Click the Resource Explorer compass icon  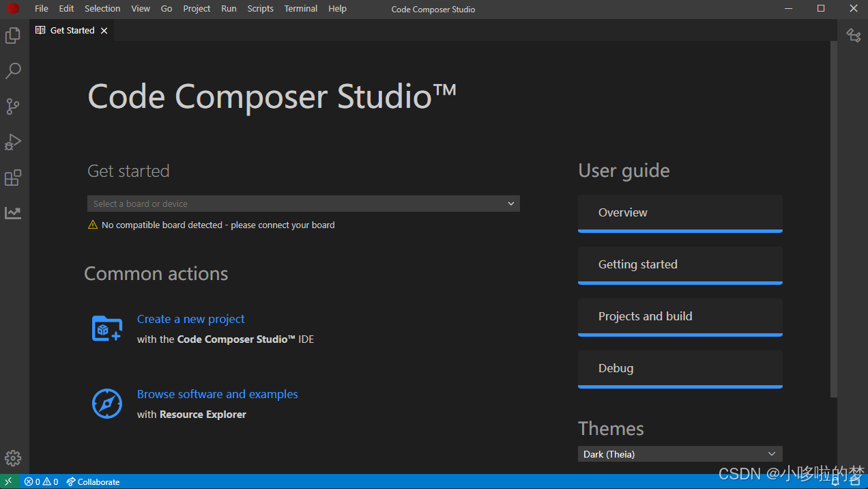[x=107, y=404]
